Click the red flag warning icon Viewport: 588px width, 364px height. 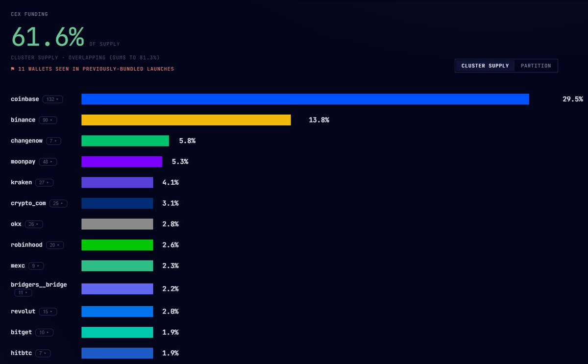coord(13,69)
